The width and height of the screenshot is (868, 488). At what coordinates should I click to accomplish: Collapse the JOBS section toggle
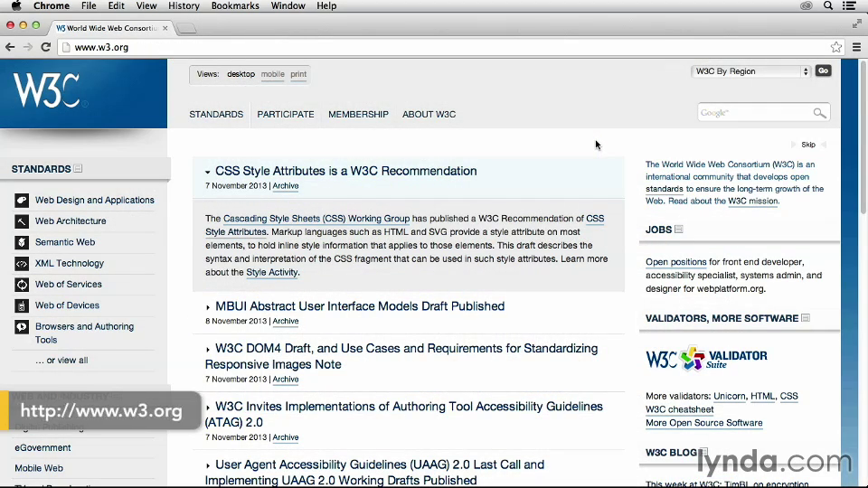(x=679, y=229)
